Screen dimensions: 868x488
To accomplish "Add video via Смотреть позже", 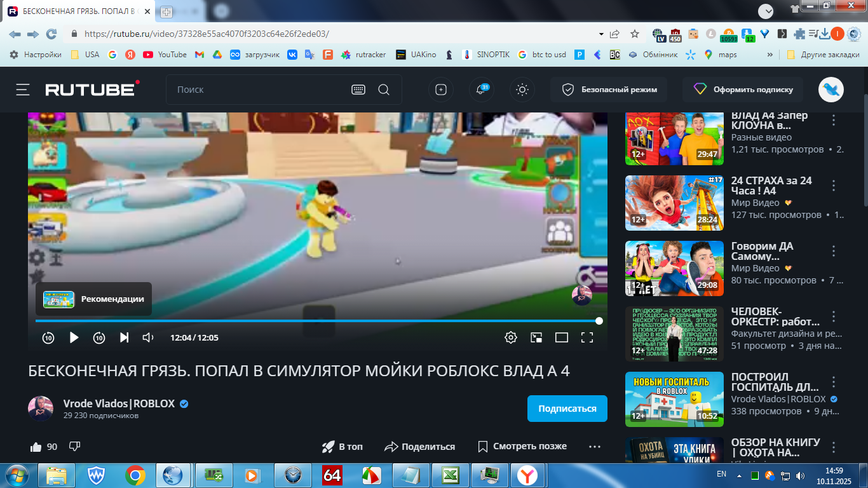I will (522, 447).
